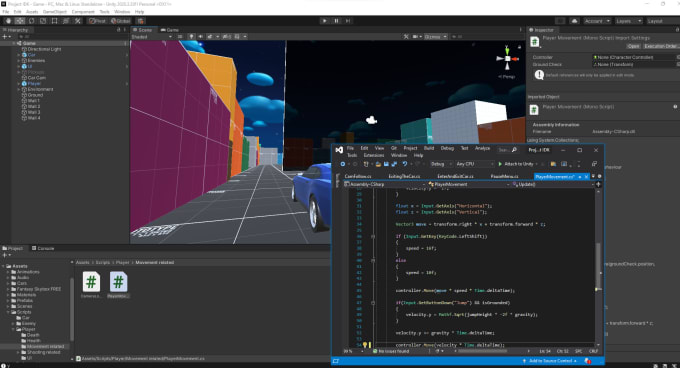
Task: Click the Ground Check reference field
Action: [635, 65]
